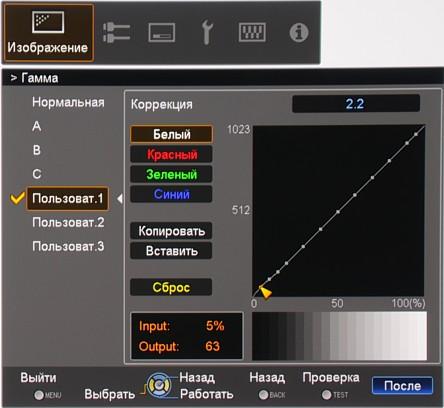This screenshot has height=408, width=444.
Task: Click the gamma curve point near 50% input
Action: (x=338, y=212)
